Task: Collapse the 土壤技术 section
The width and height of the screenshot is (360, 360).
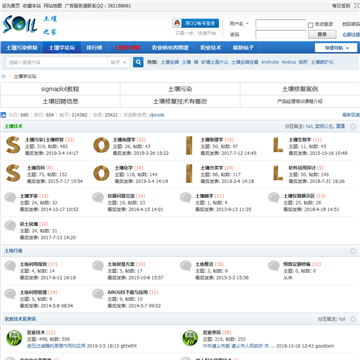Action: click(353, 126)
